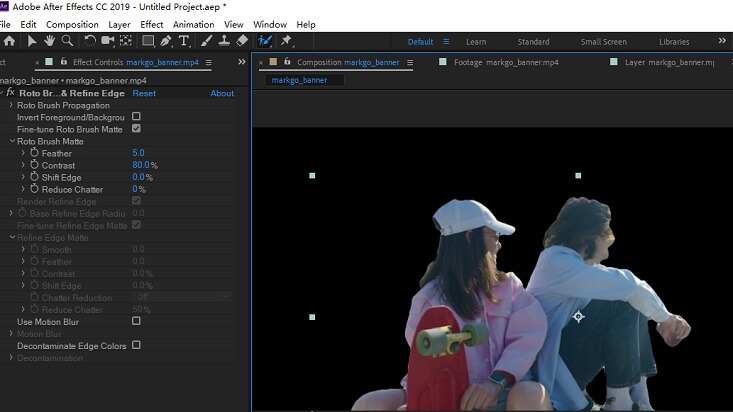Select the Zoom magnifier tool
The width and height of the screenshot is (733, 412).
tap(67, 41)
